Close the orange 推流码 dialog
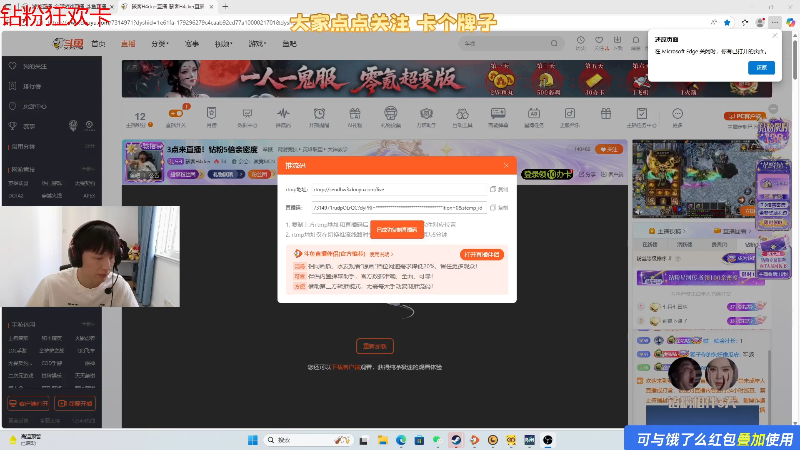Image resolution: width=800 pixels, height=450 pixels. click(x=506, y=165)
